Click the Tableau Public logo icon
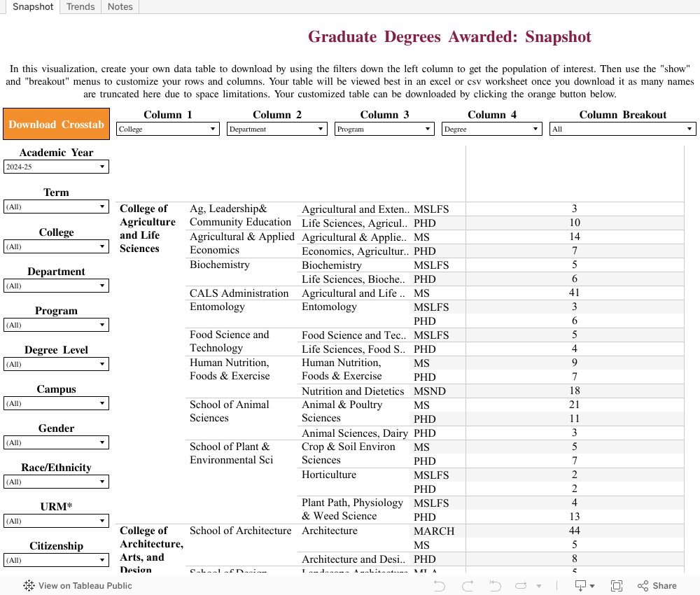The width and height of the screenshot is (700, 595). click(29, 586)
